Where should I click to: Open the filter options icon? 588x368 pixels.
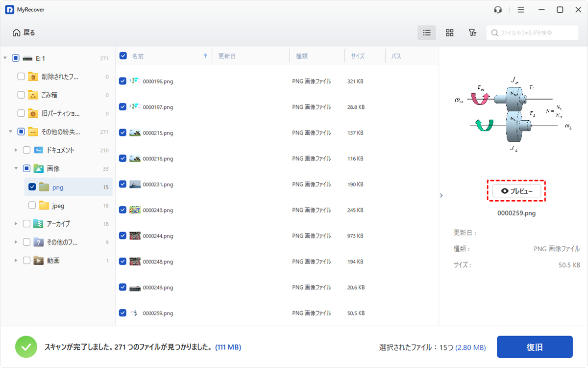pyautogui.click(x=472, y=33)
